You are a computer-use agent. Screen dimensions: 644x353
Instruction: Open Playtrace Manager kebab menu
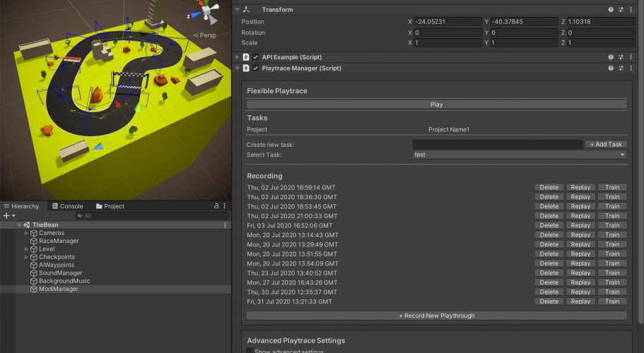point(631,68)
